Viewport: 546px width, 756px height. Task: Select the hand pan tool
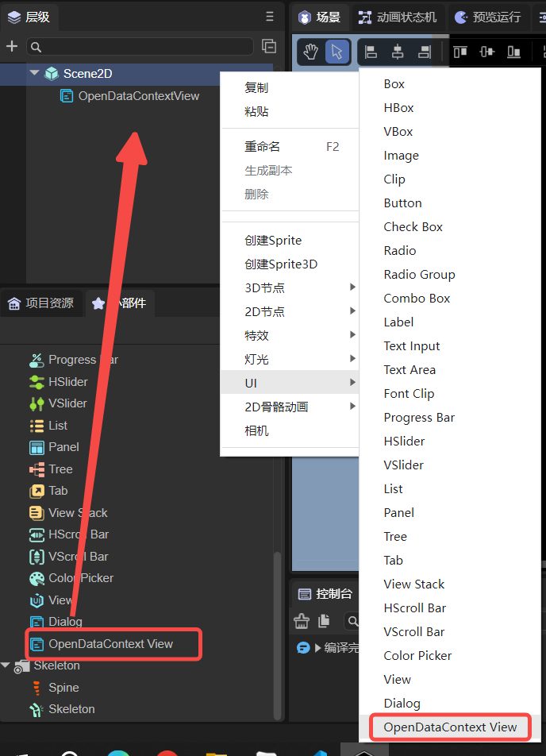311,52
